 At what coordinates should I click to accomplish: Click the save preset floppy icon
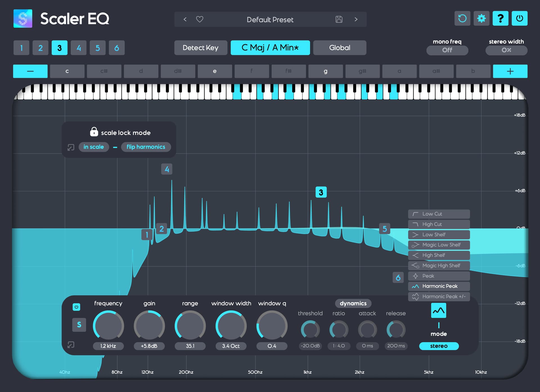(339, 19)
